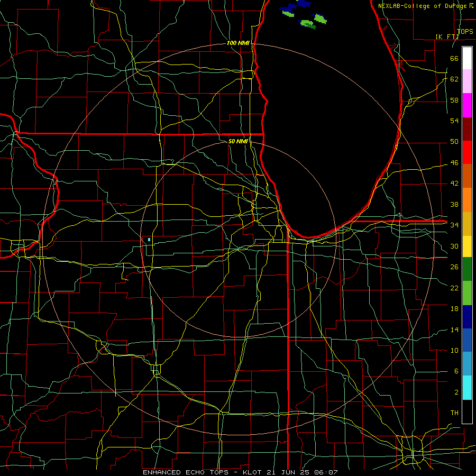The image size is (476, 476).
Task: Select the light green legend band
Action: click(467, 292)
